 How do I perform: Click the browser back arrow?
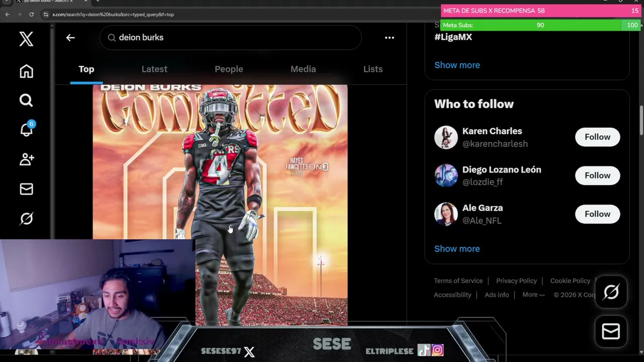[7, 14]
